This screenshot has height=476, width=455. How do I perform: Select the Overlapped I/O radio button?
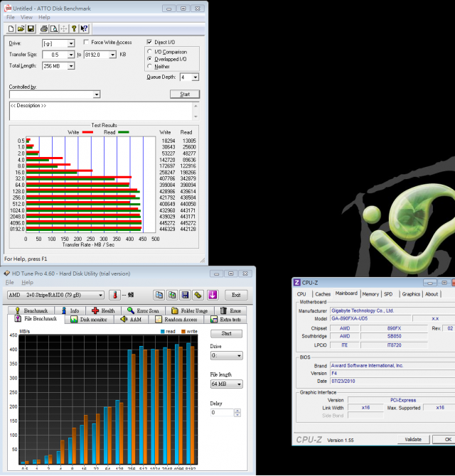click(149, 59)
